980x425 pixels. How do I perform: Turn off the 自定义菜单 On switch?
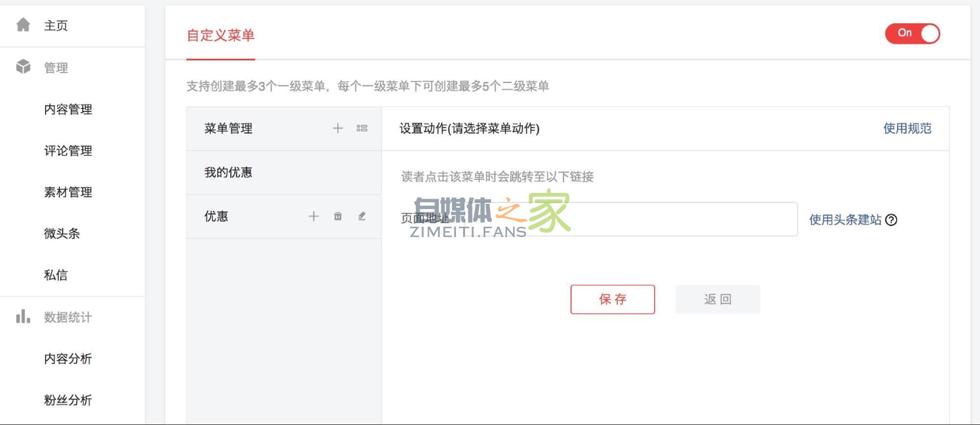912,33
